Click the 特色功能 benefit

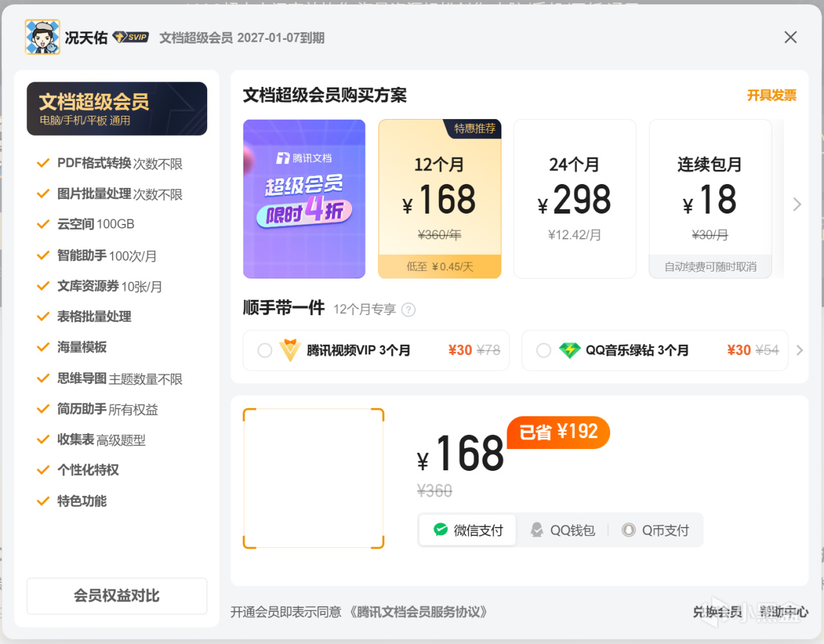(71, 501)
